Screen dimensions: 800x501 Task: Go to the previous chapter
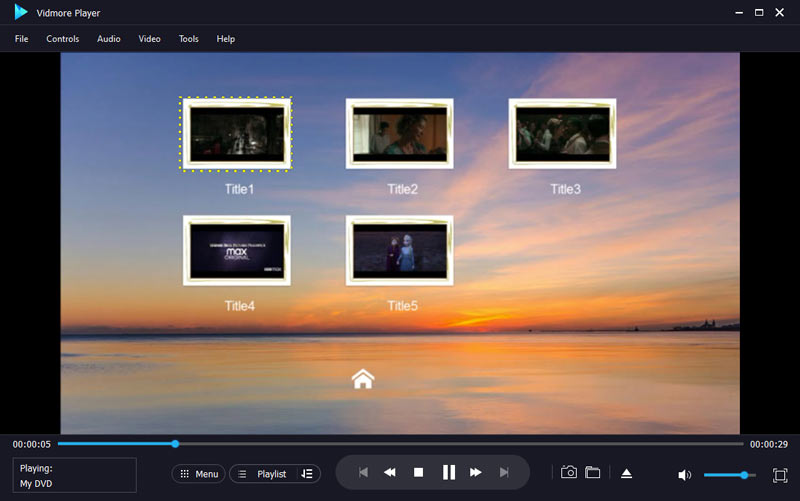363,472
